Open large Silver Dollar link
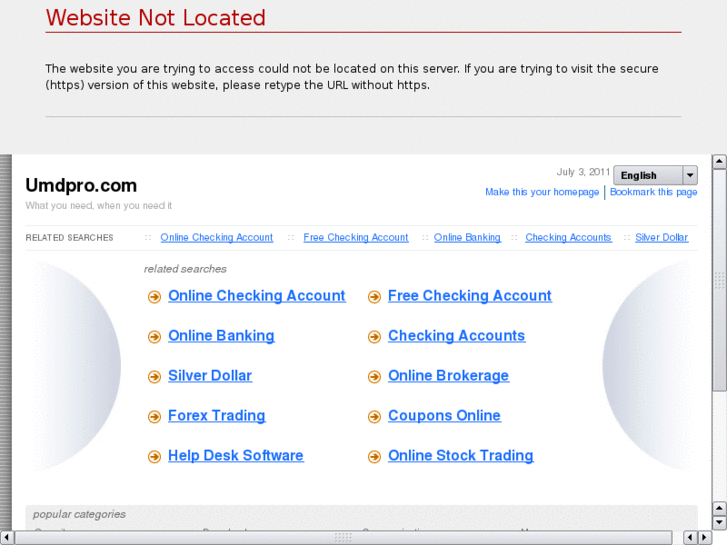Viewport: 727px width, 545px height. click(210, 376)
